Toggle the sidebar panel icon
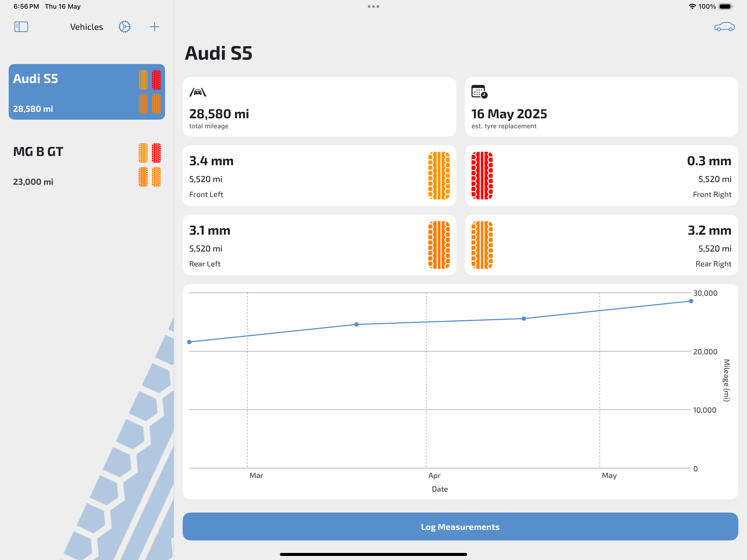Image resolution: width=747 pixels, height=560 pixels. [21, 27]
